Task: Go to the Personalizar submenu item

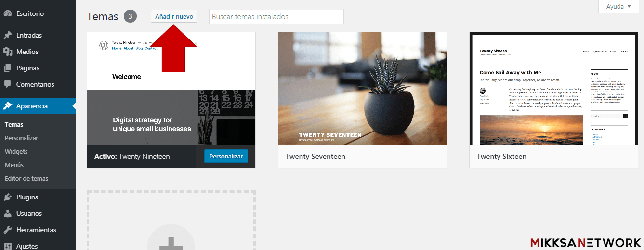Action: 21,138
